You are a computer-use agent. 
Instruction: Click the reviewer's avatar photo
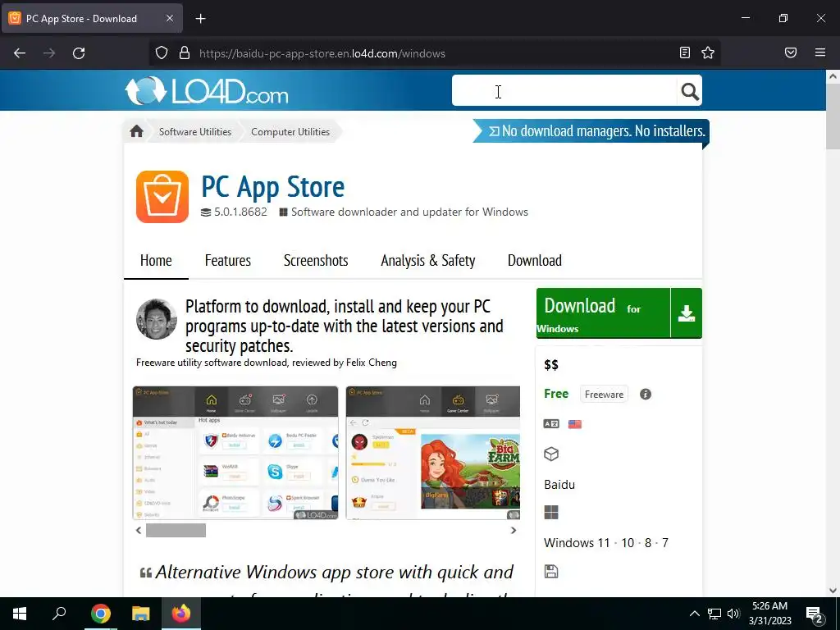point(157,319)
